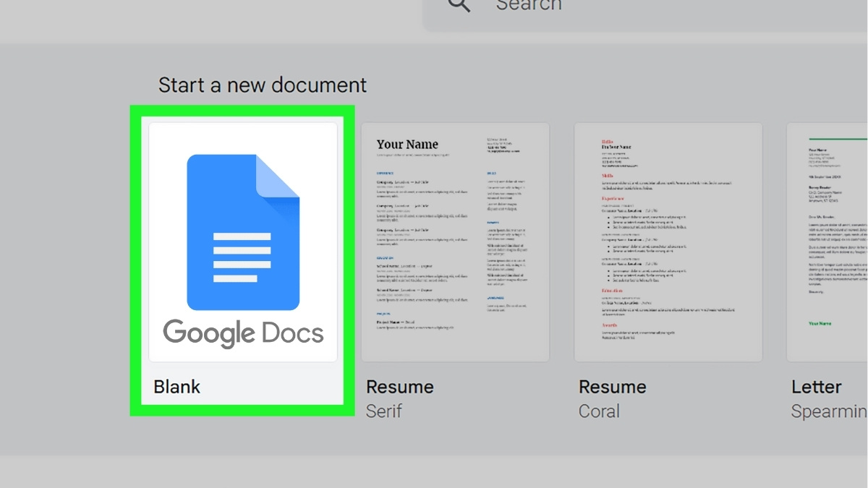Click the "Blank" label text

click(x=177, y=387)
